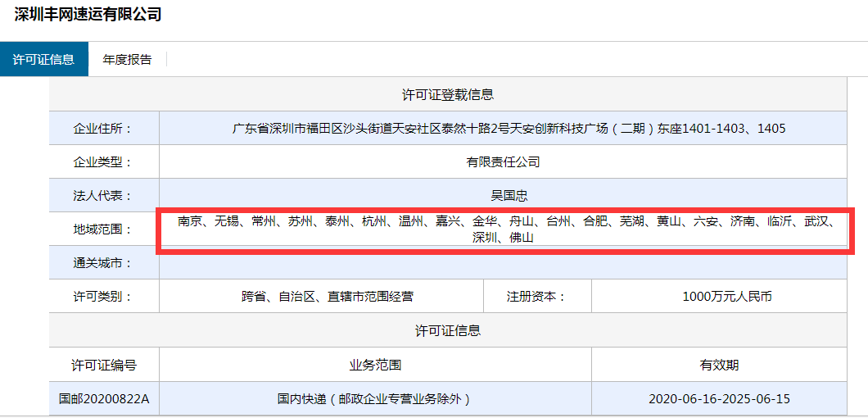Viewport: 868px width, 418px height.
Task: Click the 法人代表 label cell
Action: [104, 195]
